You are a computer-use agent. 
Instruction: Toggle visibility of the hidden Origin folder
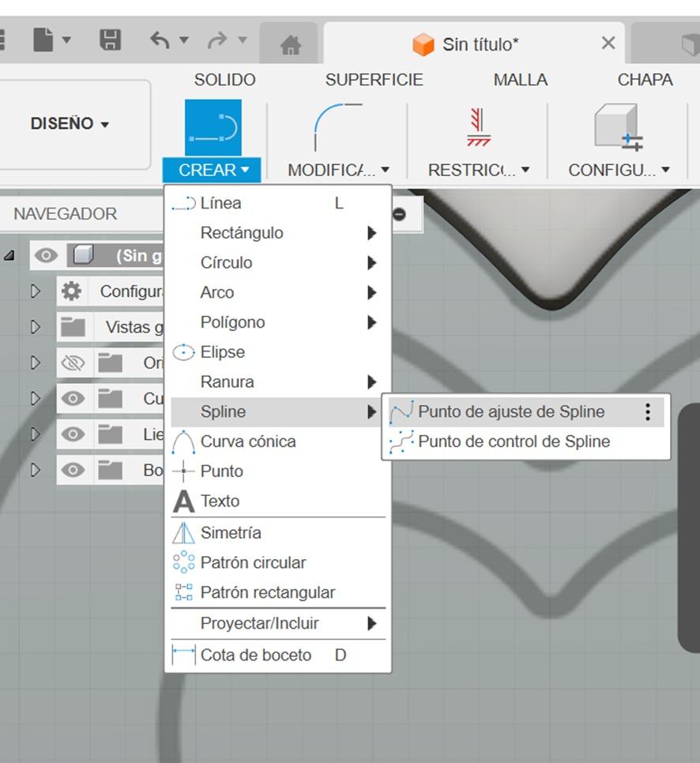(x=73, y=363)
